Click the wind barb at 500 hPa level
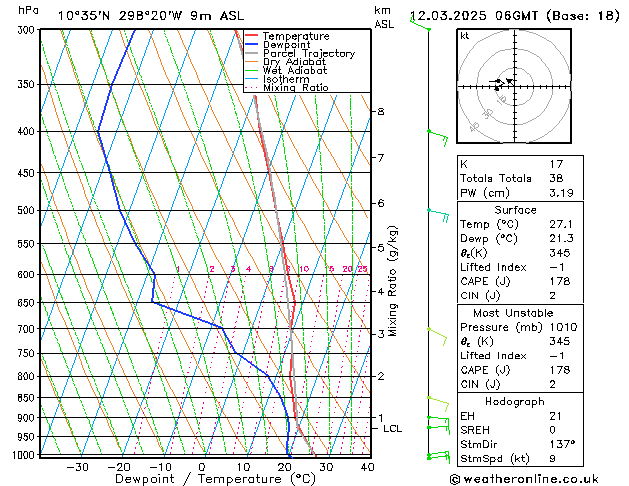Image resolution: width=629 pixels, height=486 pixels. click(438, 215)
